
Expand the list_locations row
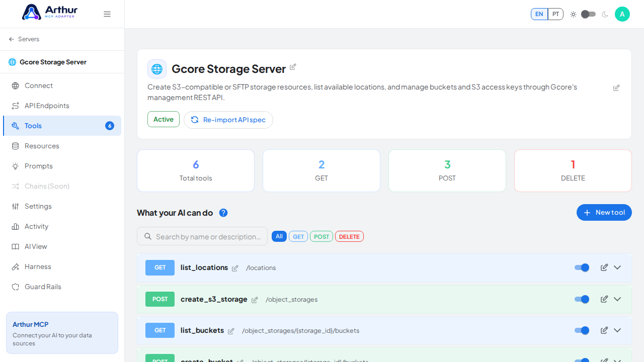pyautogui.click(x=617, y=267)
